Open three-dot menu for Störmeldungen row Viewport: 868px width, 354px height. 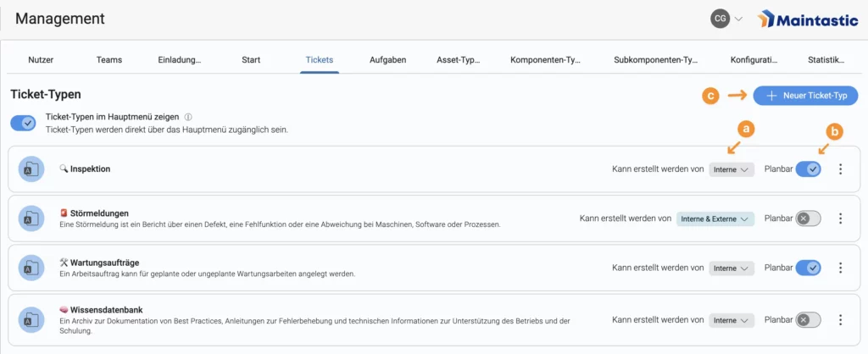click(840, 218)
